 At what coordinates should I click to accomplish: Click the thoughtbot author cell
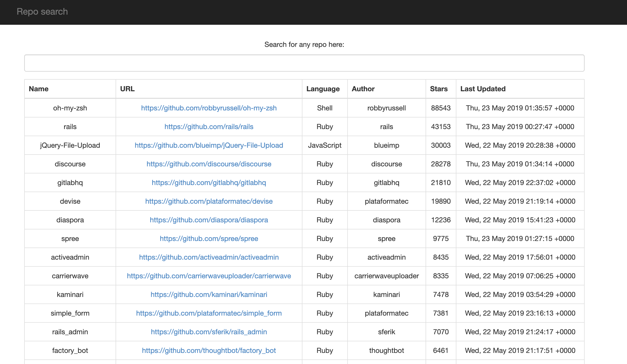pyautogui.click(x=386, y=350)
